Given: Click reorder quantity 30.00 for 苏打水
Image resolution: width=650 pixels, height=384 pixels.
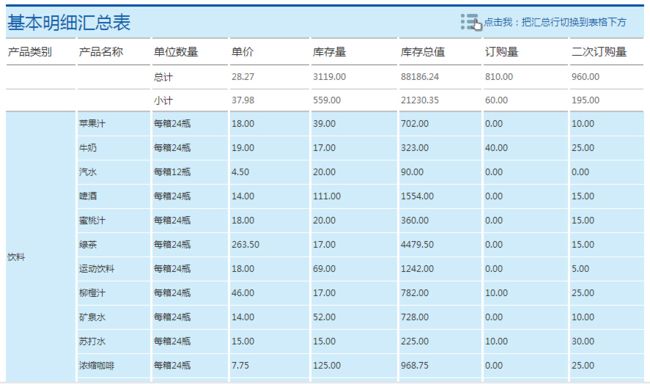Looking at the screenshot, I should coord(583,341).
